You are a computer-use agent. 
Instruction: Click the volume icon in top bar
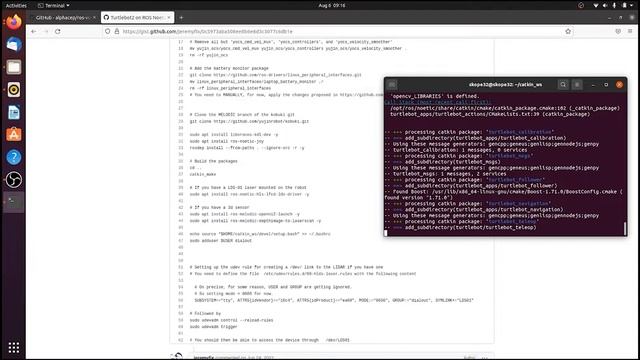tap(604, 5)
